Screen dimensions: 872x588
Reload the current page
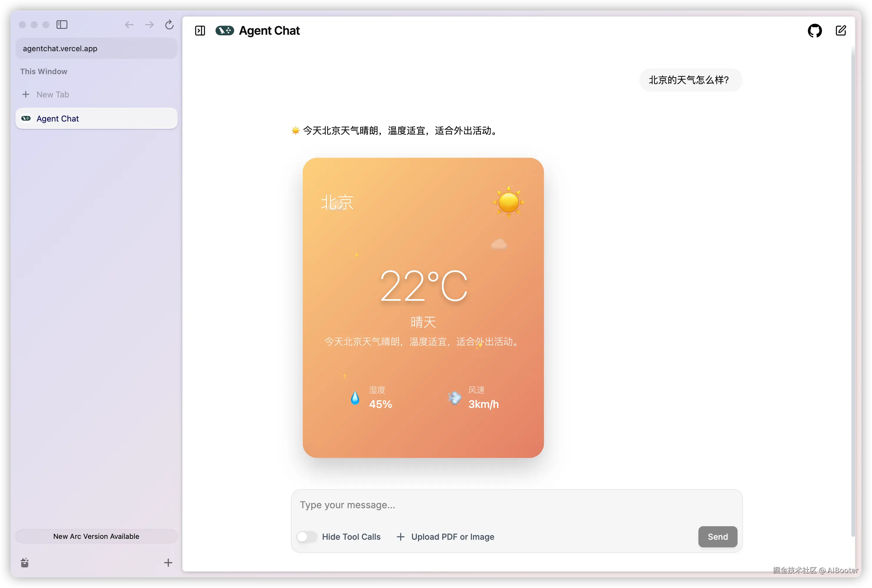(169, 25)
